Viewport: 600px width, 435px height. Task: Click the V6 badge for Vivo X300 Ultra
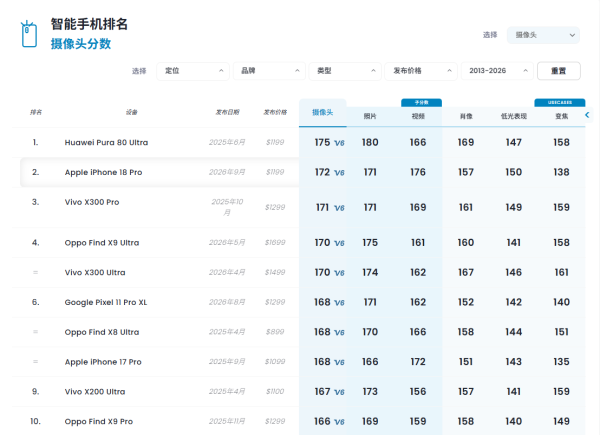339,273
